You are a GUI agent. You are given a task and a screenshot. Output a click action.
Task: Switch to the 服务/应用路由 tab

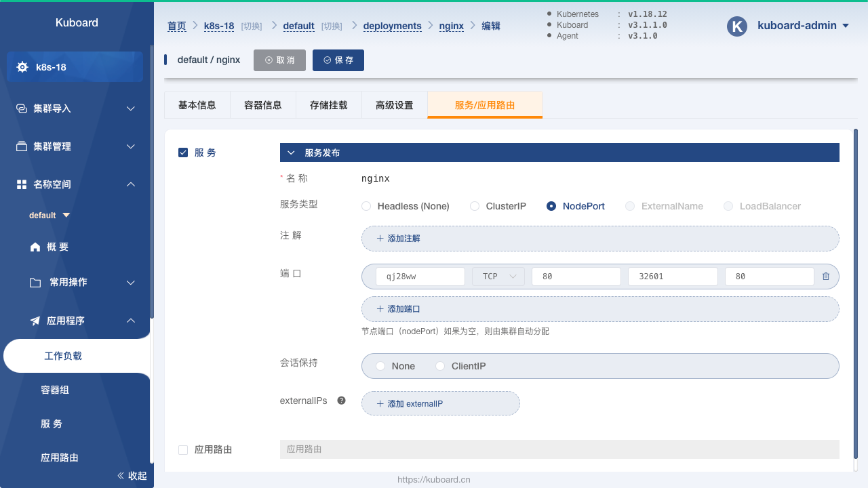point(485,105)
